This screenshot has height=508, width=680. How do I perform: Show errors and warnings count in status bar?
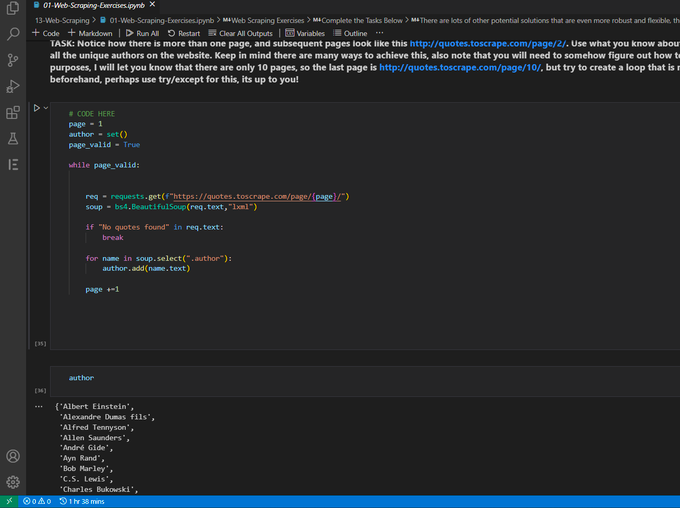coord(37,501)
